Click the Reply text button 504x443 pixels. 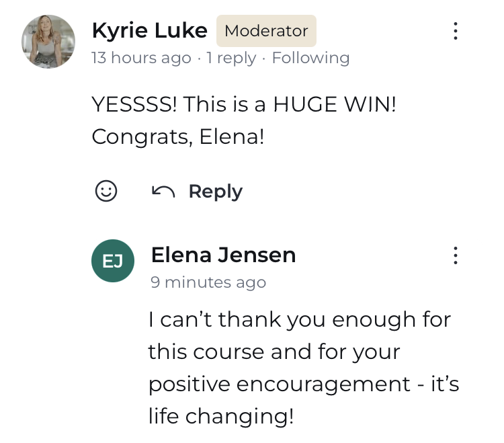click(215, 192)
